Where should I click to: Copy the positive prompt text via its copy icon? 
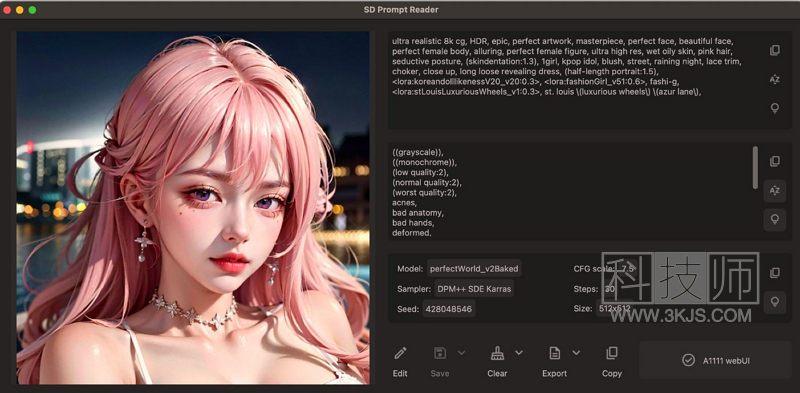tap(774, 50)
